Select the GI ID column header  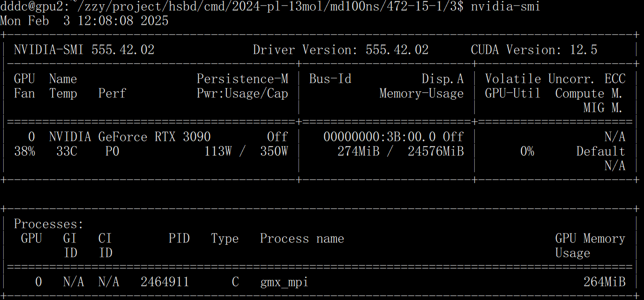[x=70, y=246]
